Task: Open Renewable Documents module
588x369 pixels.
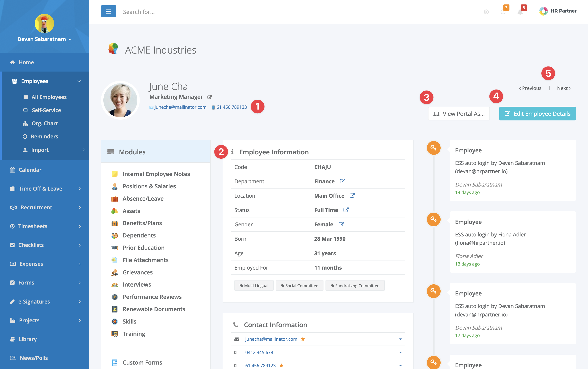Action: (x=154, y=309)
